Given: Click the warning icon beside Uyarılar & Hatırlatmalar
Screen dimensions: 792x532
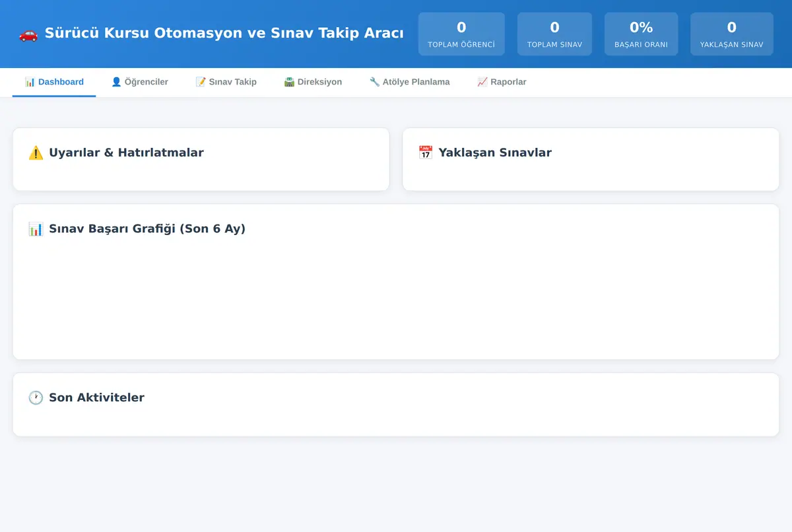Looking at the screenshot, I should pos(36,153).
